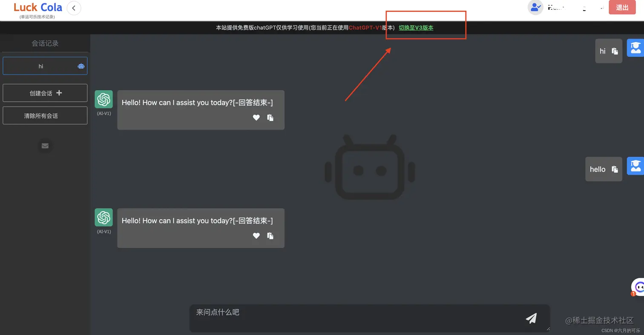The height and width of the screenshot is (335, 644).
Task: Click first 'Hello! How can I assist' reply text
Action: pos(197,103)
